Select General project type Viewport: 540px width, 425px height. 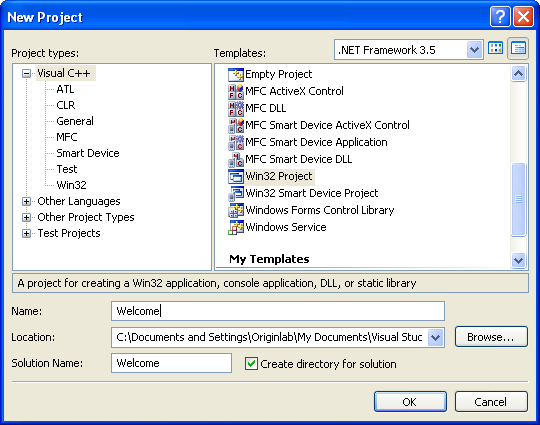pos(75,121)
